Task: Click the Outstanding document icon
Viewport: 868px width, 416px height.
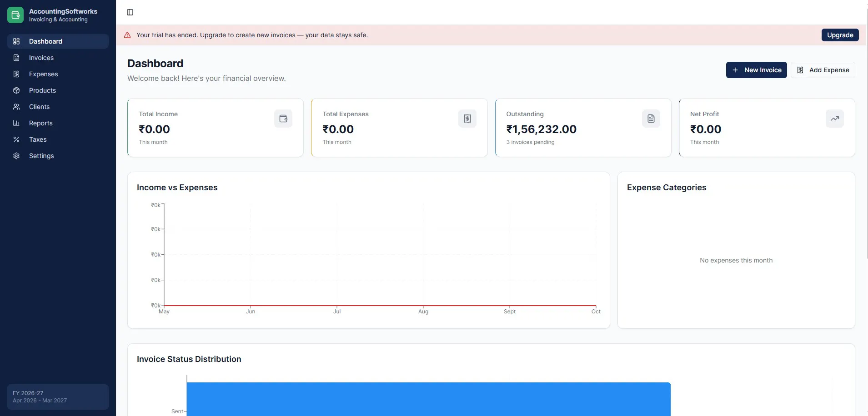Action: pos(651,119)
